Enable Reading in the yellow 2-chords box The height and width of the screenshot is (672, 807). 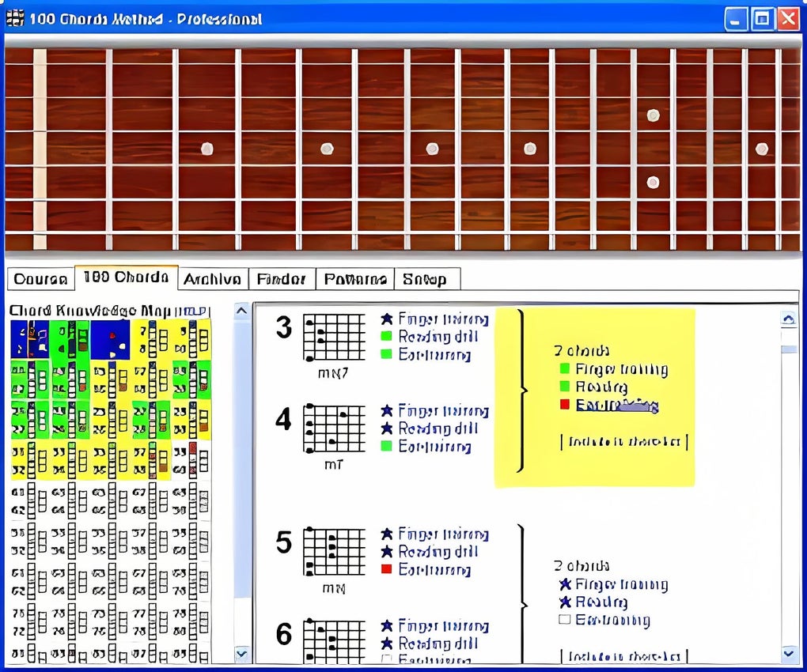[x=565, y=386]
